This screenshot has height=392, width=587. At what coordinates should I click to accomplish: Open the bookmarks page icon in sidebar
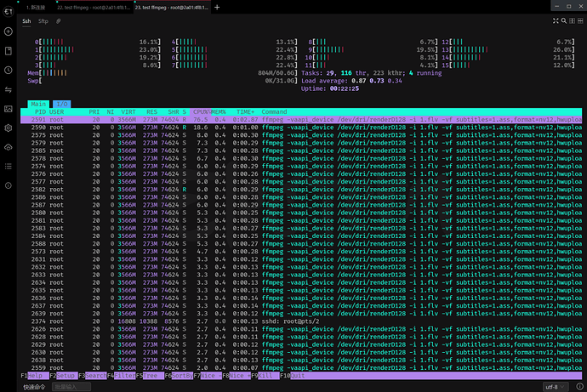click(8, 51)
